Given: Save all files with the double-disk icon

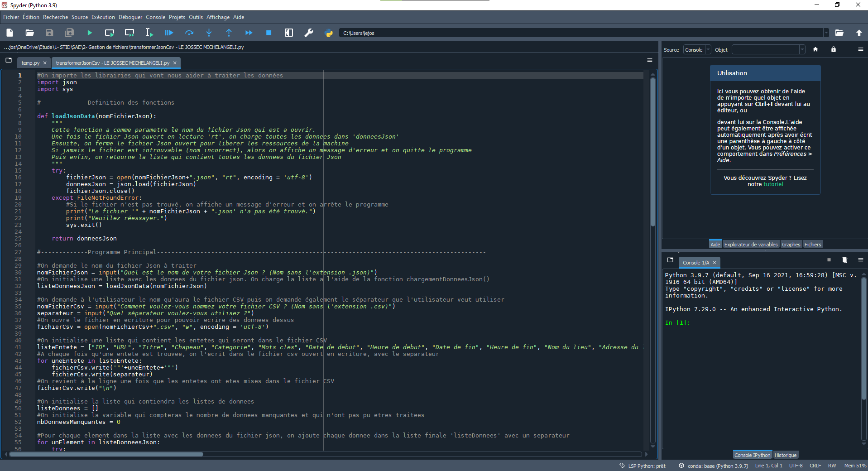Looking at the screenshot, I should pyautogui.click(x=69, y=33).
